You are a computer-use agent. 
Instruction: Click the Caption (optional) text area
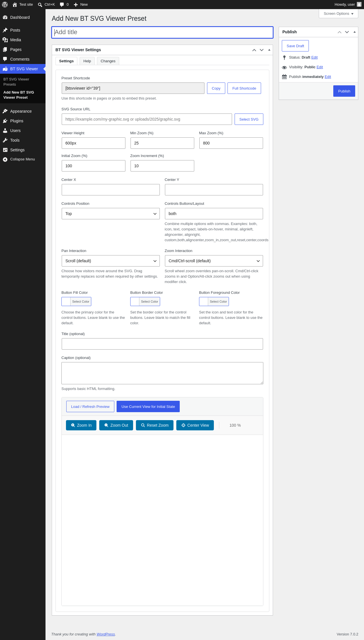pyautogui.click(x=162, y=373)
